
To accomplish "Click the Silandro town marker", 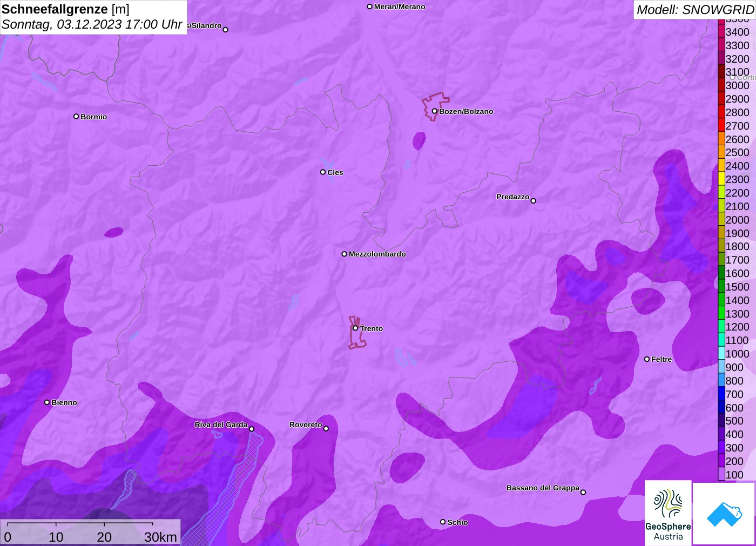I will click(x=226, y=30).
